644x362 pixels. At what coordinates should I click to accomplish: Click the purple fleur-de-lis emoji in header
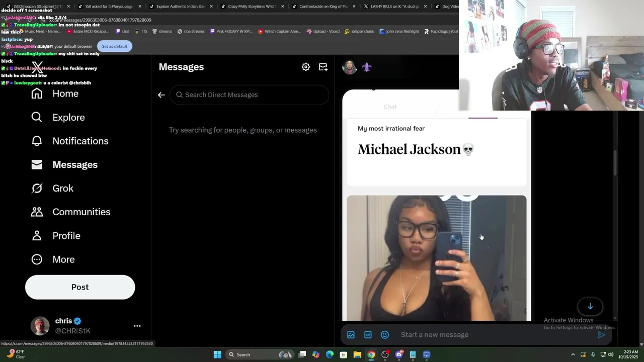pyautogui.click(x=367, y=67)
